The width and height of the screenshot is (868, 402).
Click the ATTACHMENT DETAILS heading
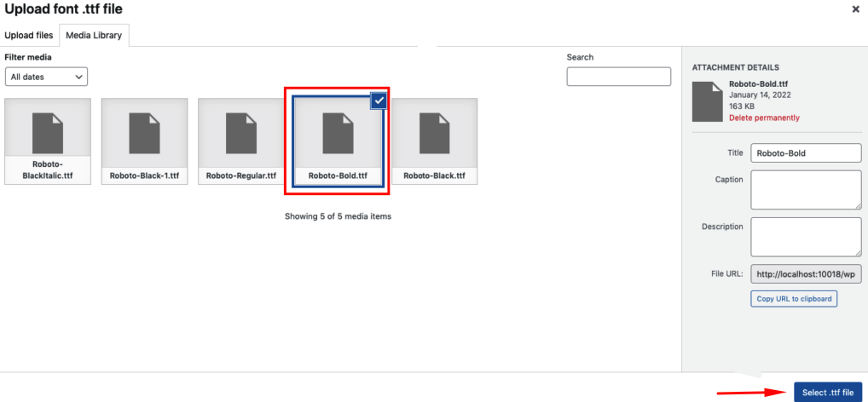click(x=736, y=67)
